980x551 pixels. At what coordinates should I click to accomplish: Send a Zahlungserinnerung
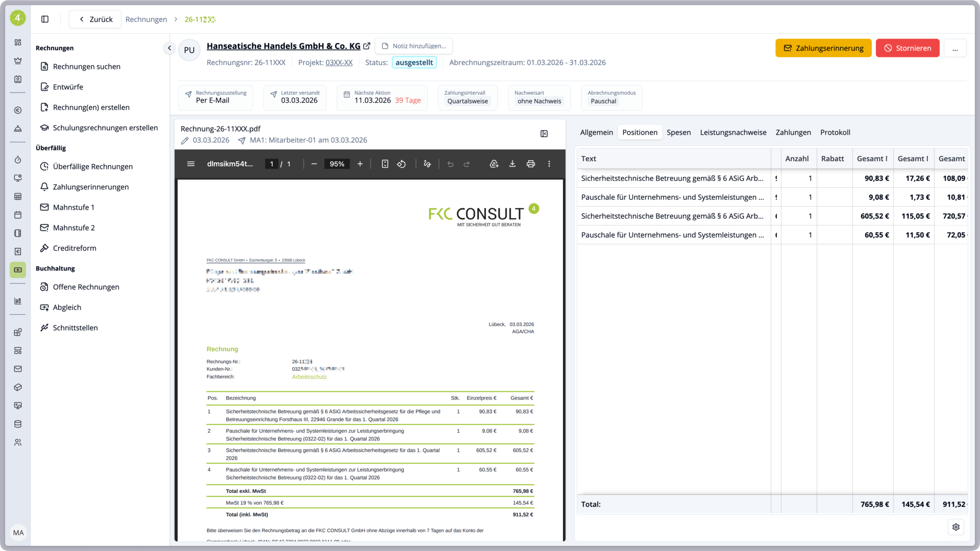coord(823,48)
